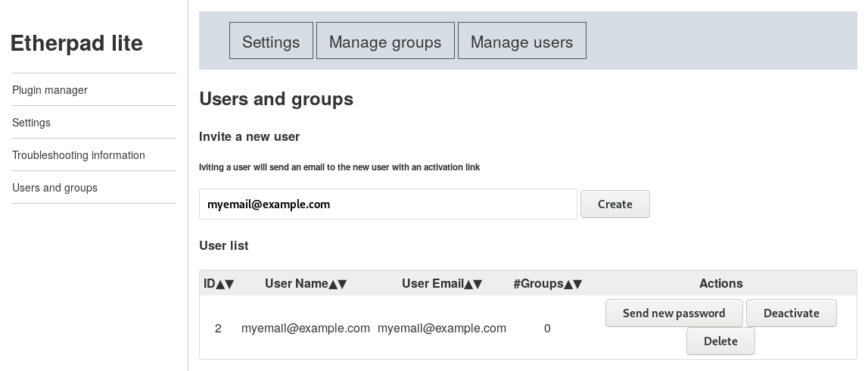868x371 pixels.
Task: Click the activation link description text
Action: (x=339, y=167)
